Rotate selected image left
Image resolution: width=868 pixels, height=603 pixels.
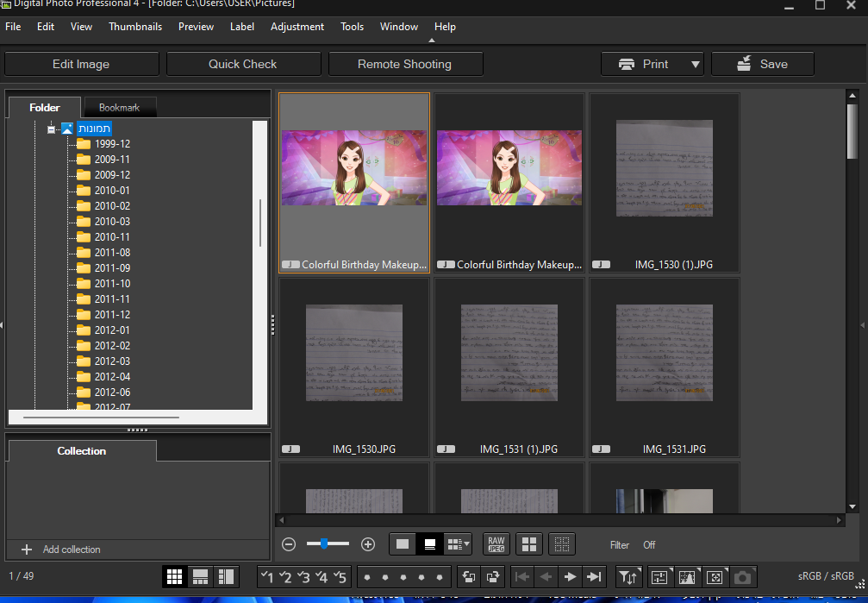click(x=469, y=577)
